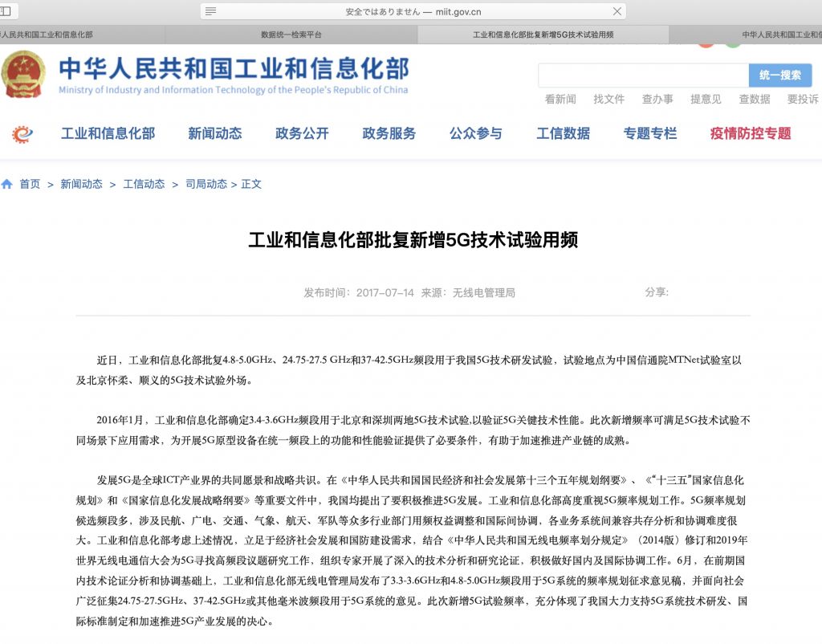Open the 看新闻 quick link

pos(560,99)
